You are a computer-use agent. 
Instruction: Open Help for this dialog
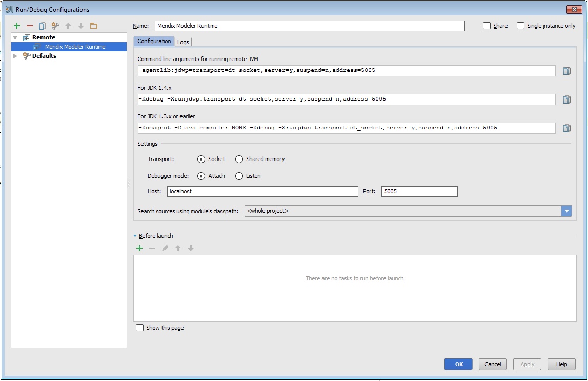click(x=561, y=364)
